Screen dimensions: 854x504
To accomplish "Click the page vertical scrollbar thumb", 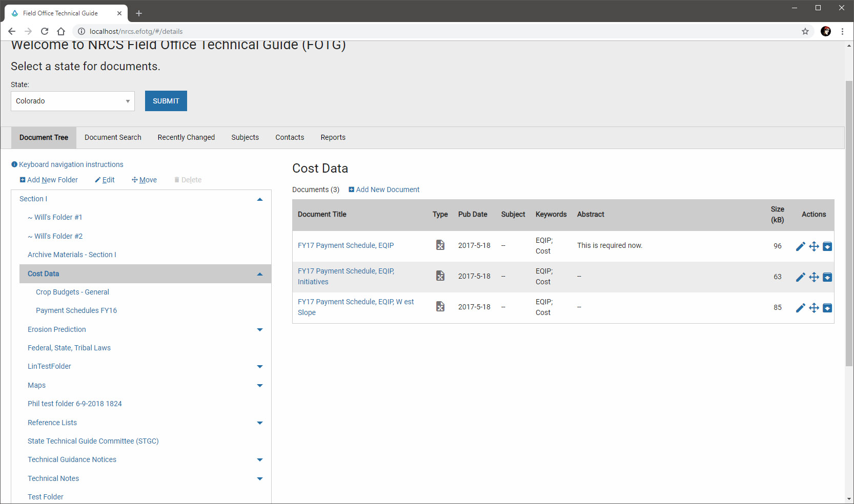I will click(x=849, y=223).
